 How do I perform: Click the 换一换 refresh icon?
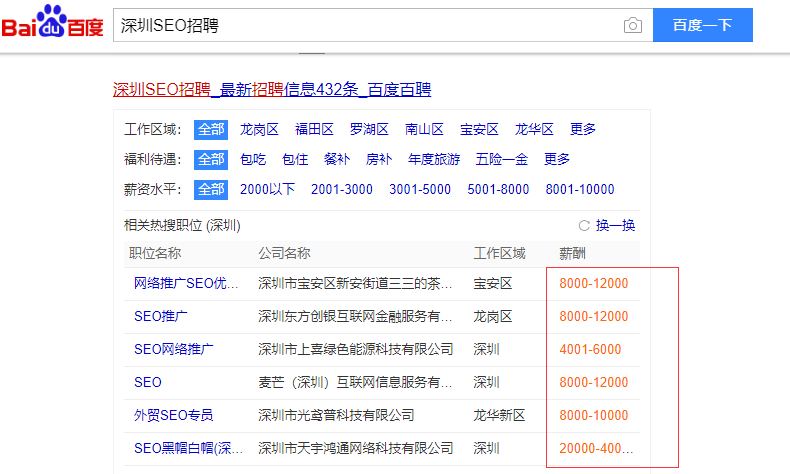[584, 226]
